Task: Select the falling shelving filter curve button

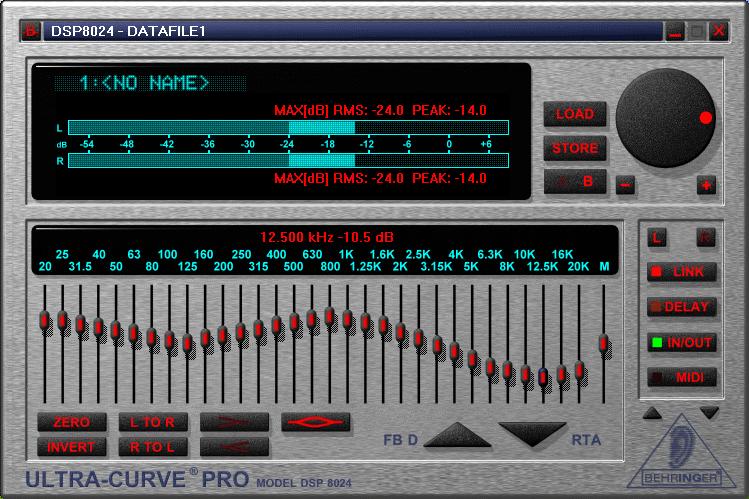Action: pyautogui.click(x=234, y=422)
